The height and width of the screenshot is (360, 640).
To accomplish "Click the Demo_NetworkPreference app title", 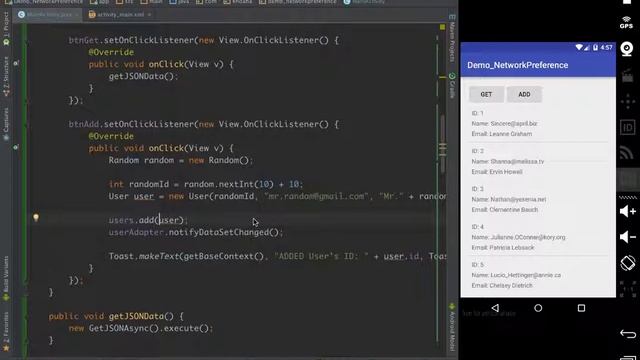I will coord(518,65).
